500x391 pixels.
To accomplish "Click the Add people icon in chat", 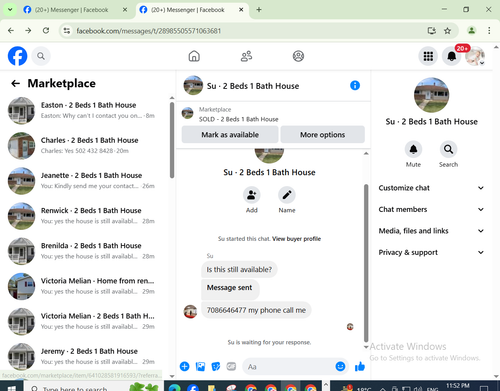I will point(252,195).
